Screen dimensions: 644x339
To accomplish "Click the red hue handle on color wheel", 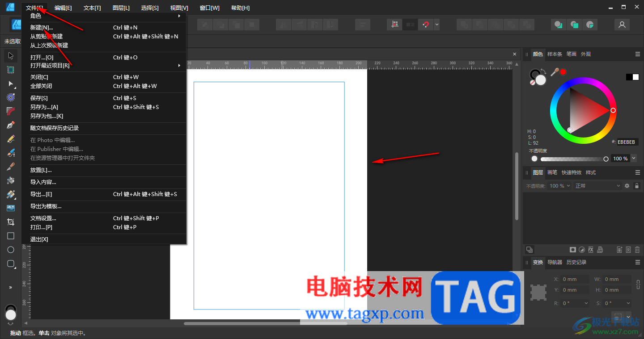I will click(x=613, y=110).
